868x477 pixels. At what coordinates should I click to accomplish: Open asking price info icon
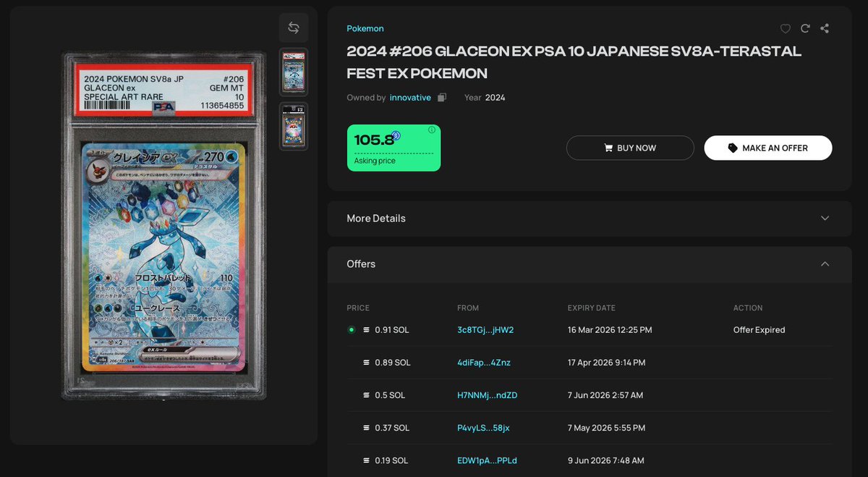click(432, 130)
